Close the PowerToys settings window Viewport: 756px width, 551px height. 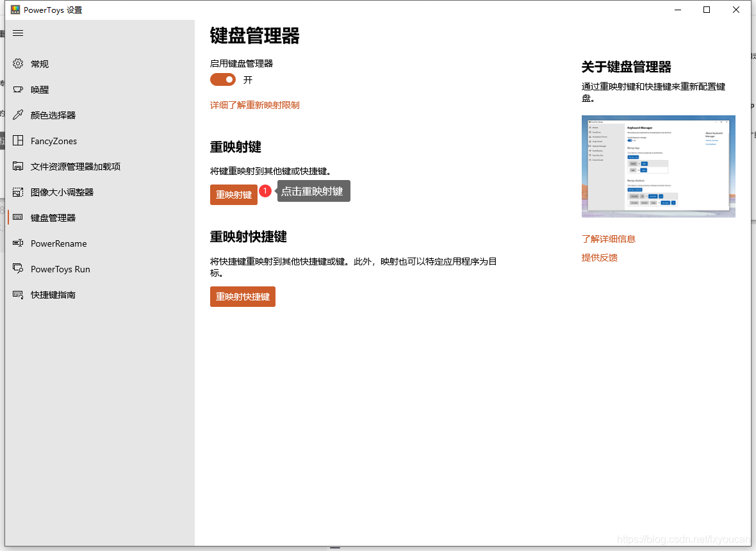[735, 10]
